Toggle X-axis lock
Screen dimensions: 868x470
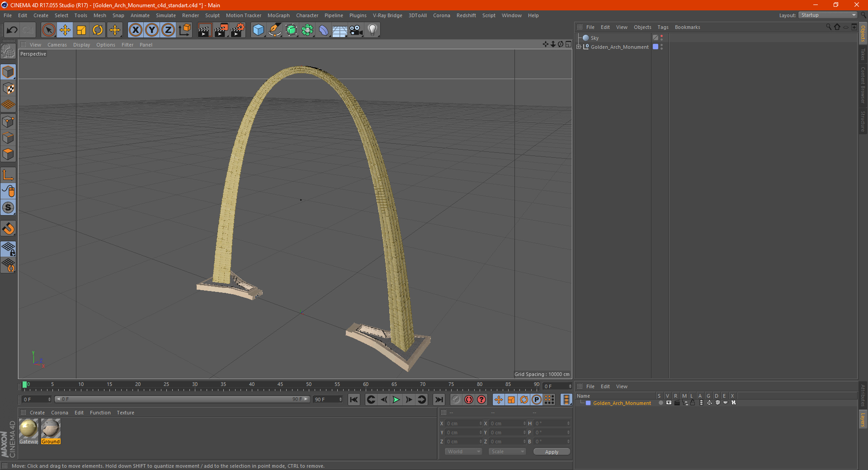click(x=135, y=30)
